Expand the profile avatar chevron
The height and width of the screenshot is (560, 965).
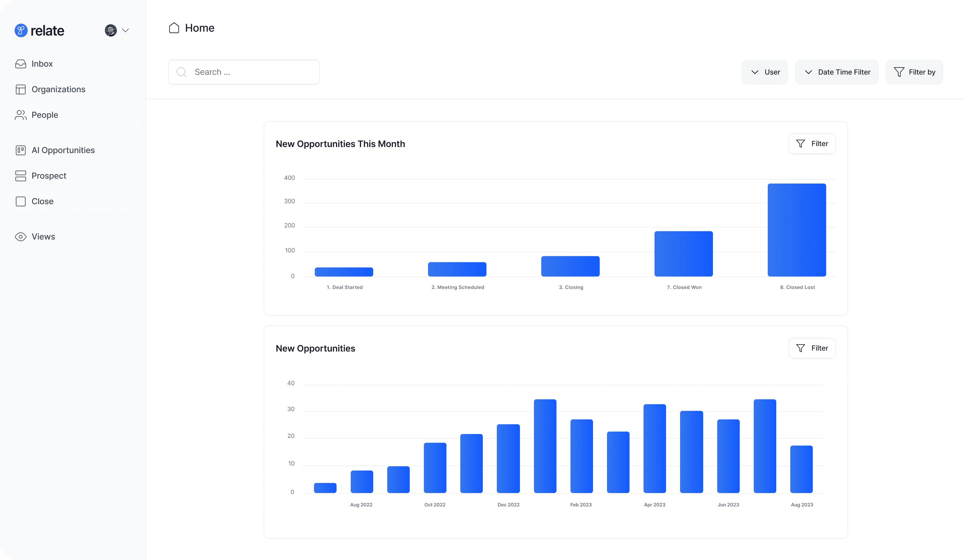pos(125,30)
